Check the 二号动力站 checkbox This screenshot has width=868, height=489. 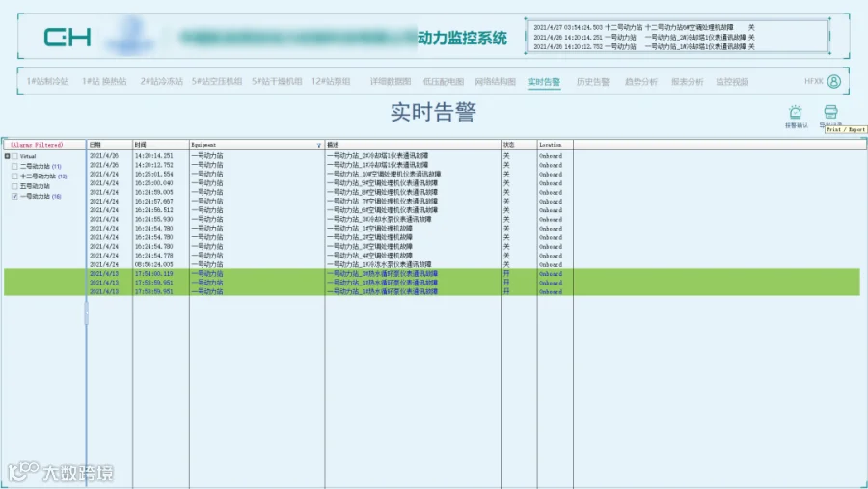click(14, 166)
